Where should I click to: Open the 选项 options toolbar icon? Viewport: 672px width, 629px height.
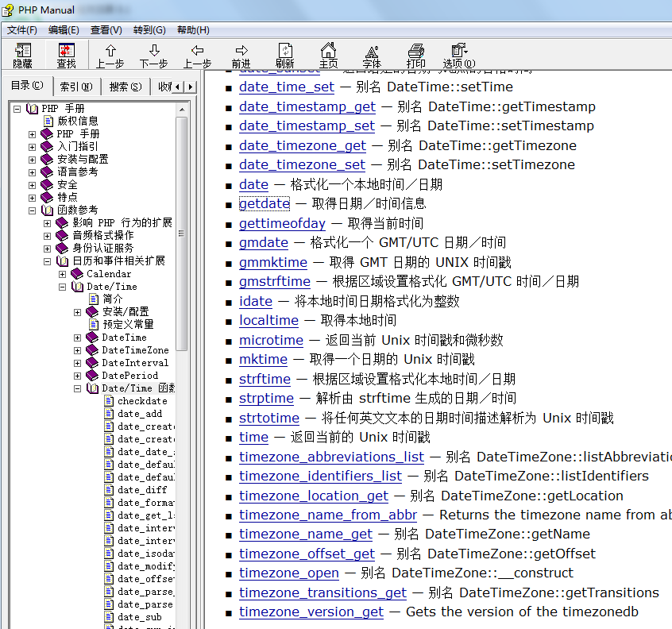coord(459,55)
